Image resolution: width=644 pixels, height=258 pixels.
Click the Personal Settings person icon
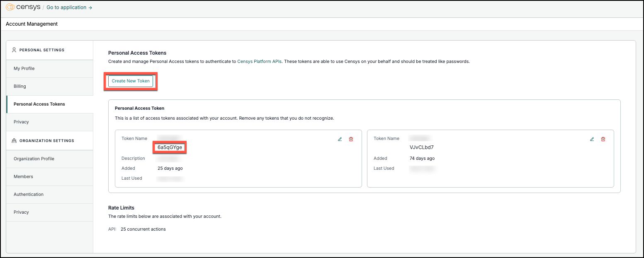coord(14,50)
